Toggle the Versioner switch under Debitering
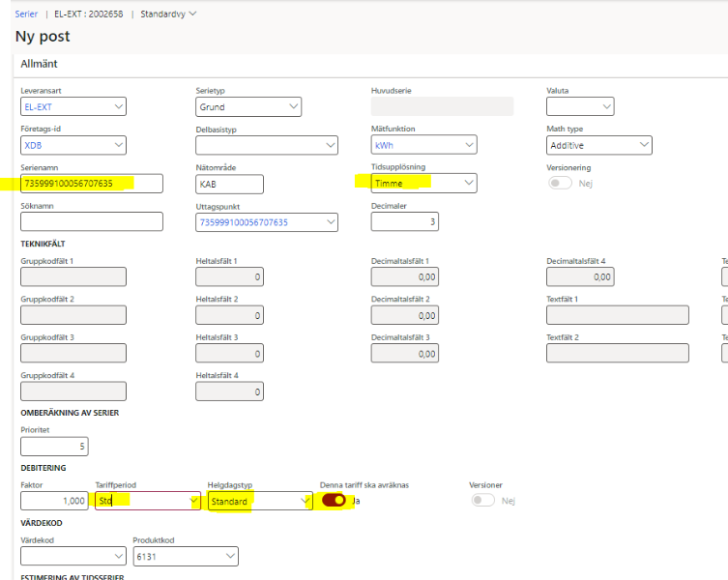The height and width of the screenshot is (580, 728). pos(482,501)
